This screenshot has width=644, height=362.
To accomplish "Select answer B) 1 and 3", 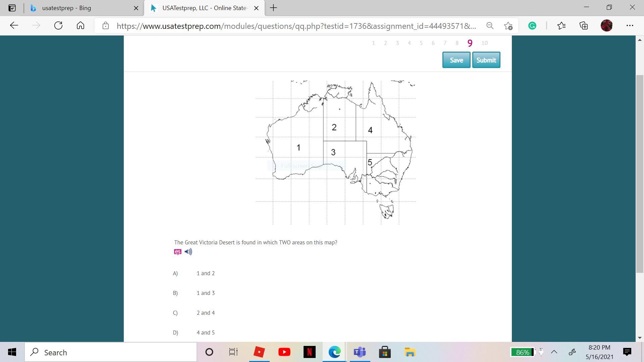I will (205, 293).
